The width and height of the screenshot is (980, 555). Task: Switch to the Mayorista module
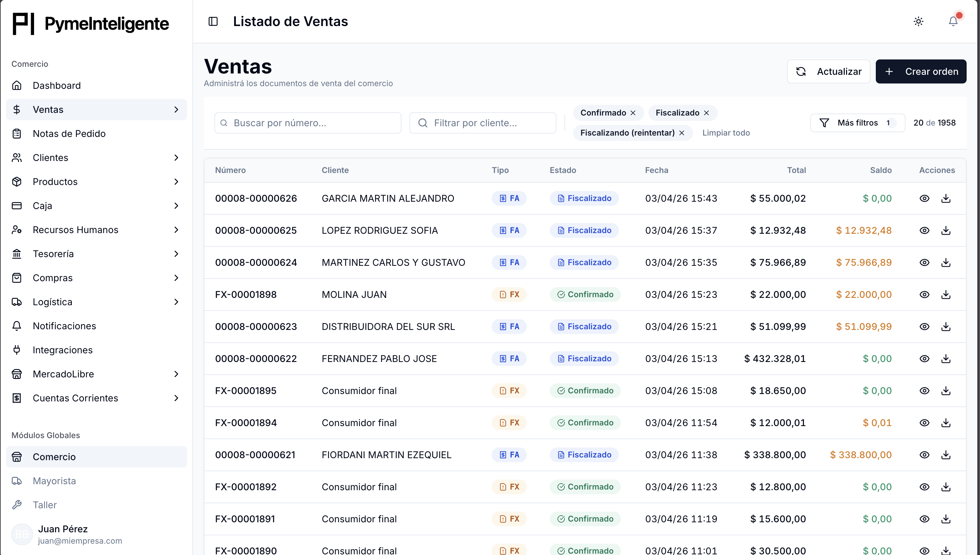54,481
